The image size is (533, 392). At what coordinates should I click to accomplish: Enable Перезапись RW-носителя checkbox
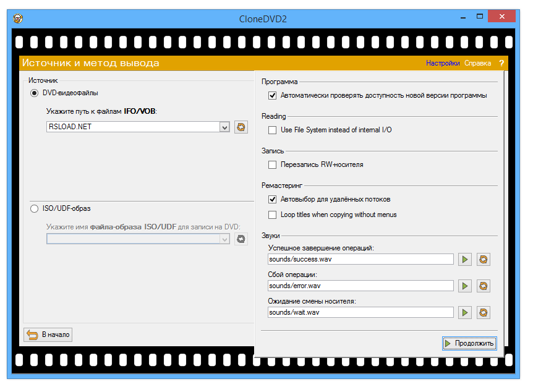272,165
